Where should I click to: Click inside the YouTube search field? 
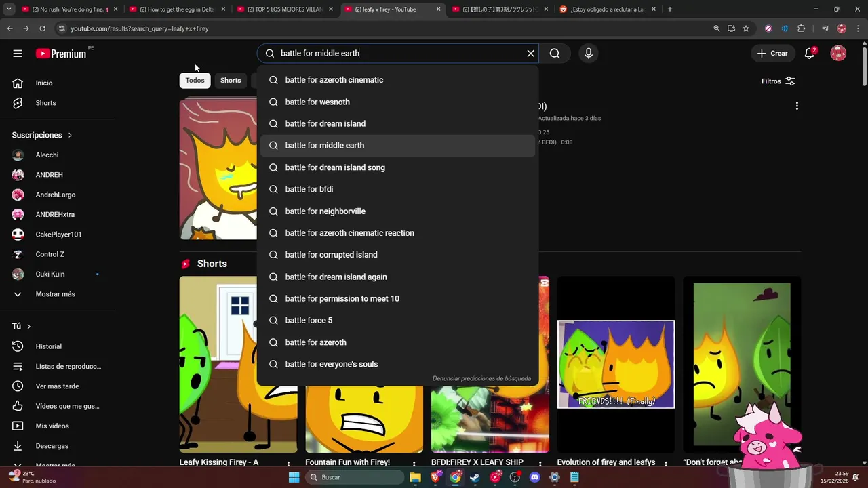397,54
